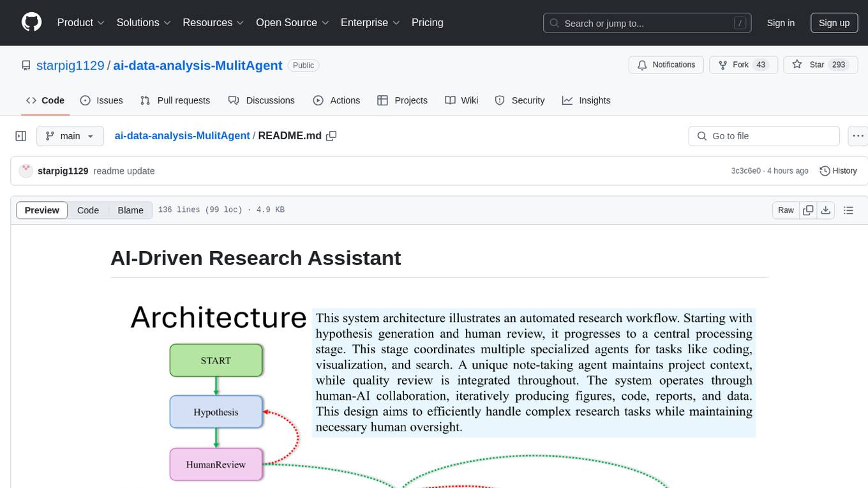
Task: Click the AI-Driven Research Assistant heading
Action: coord(255,257)
